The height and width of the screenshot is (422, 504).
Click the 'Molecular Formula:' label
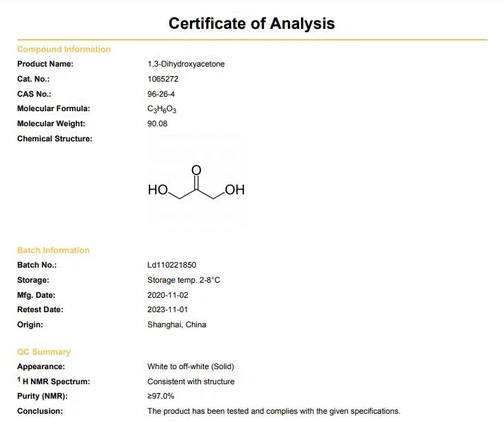[54, 109]
